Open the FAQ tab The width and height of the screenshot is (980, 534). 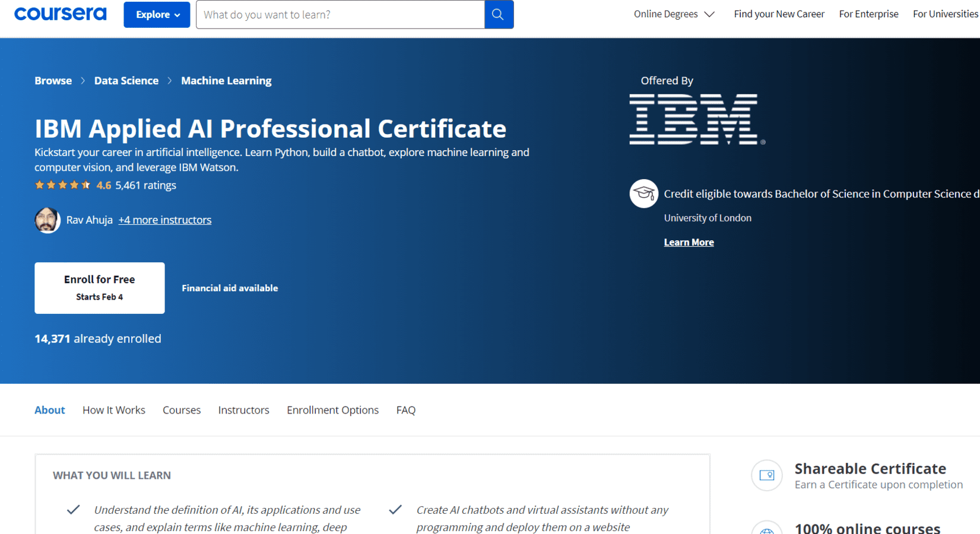click(405, 409)
